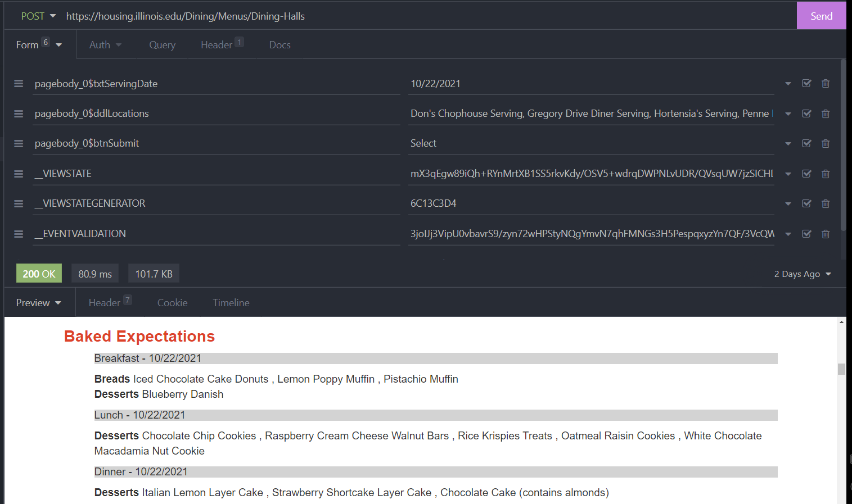Edit the __VIEWSTATEGENERATOR name field

pos(216,203)
